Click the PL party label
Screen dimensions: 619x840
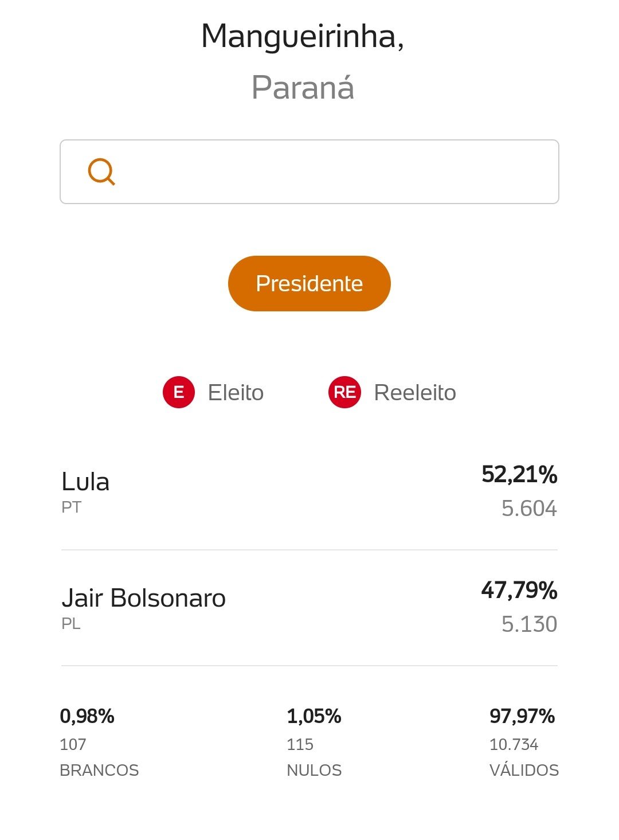click(x=71, y=623)
